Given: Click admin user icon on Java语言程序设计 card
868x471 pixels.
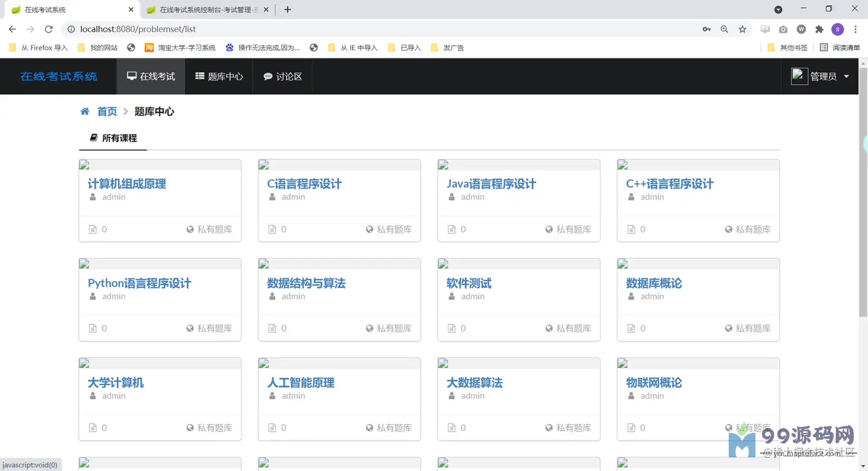Looking at the screenshot, I should click(x=452, y=197).
